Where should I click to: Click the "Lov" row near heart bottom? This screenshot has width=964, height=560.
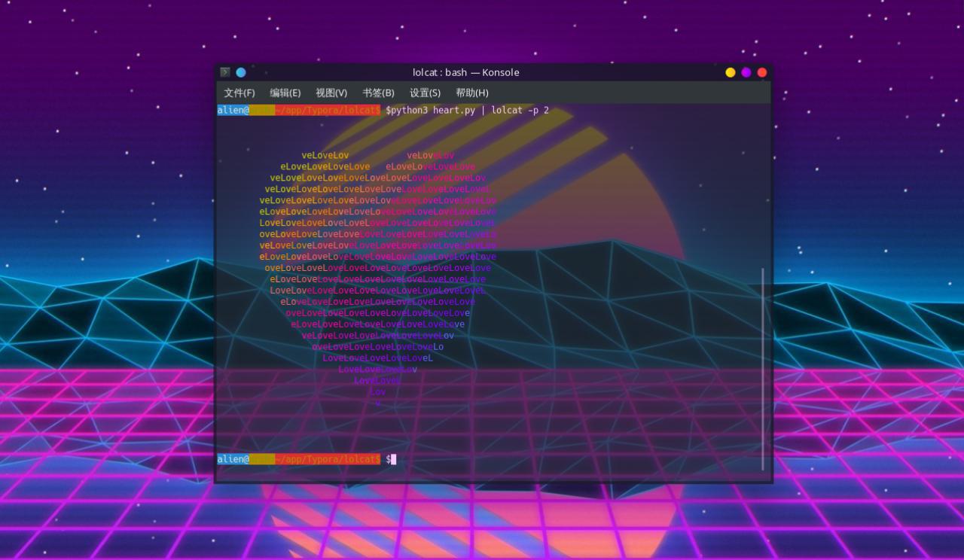click(377, 392)
